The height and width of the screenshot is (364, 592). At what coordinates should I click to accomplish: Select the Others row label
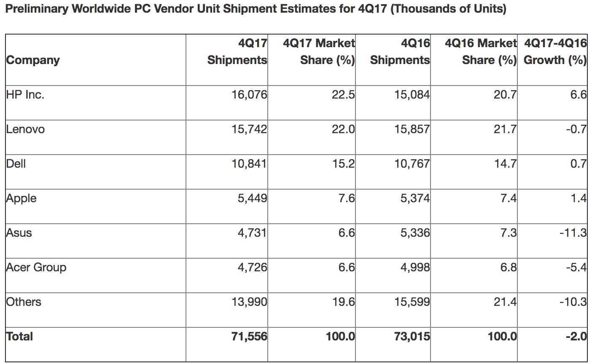pos(24,302)
